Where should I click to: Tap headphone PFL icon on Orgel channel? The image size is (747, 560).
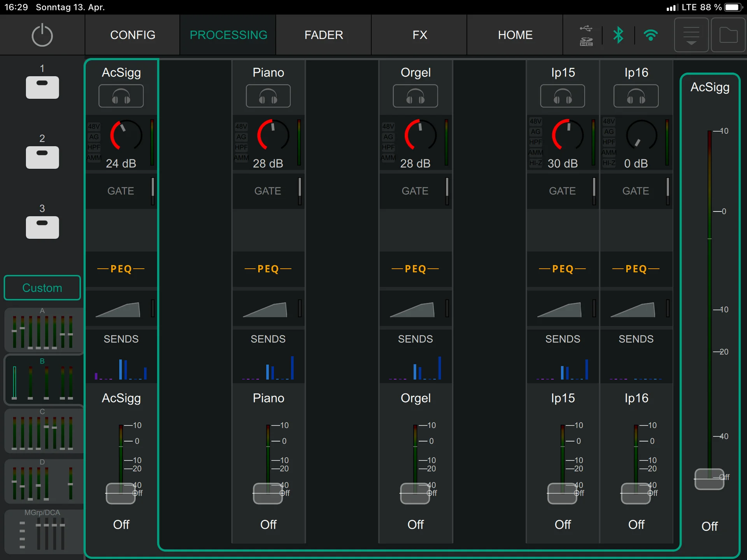(x=415, y=96)
